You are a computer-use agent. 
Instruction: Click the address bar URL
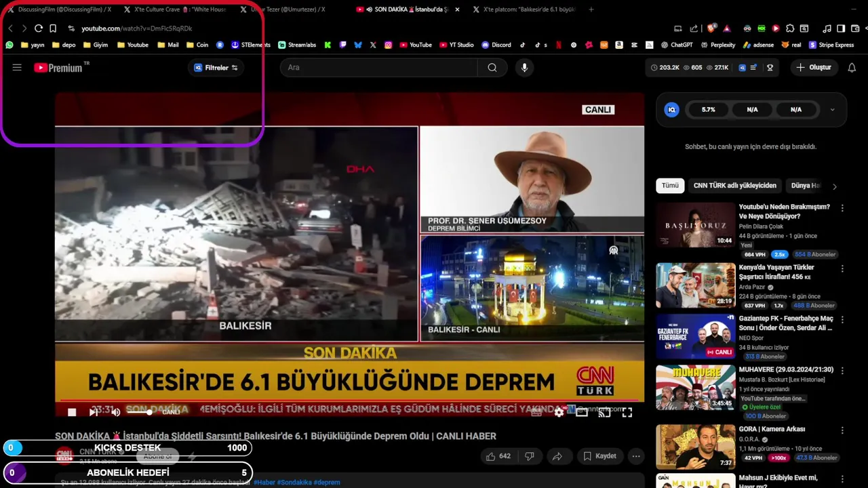[x=137, y=28]
